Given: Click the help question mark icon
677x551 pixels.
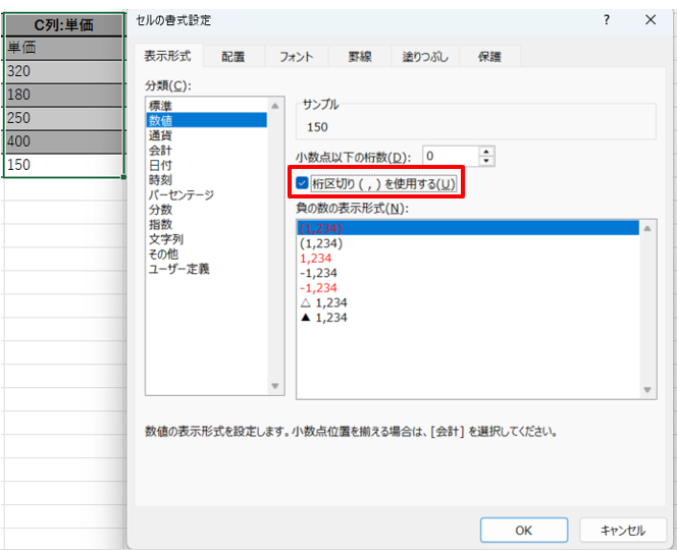Looking at the screenshot, I should (x=607, y=20).
